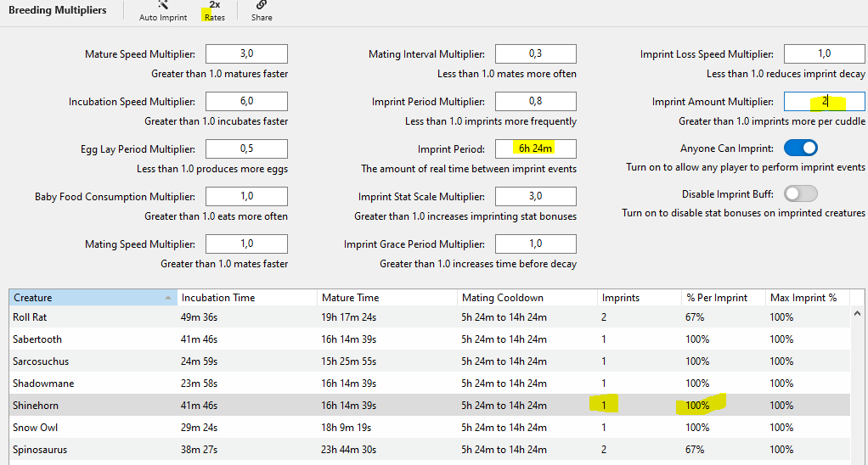Click Shadowmane incubation time 23m 58s
The height and width of the screenshot is (465, 868).
click(x=199, y=384)
